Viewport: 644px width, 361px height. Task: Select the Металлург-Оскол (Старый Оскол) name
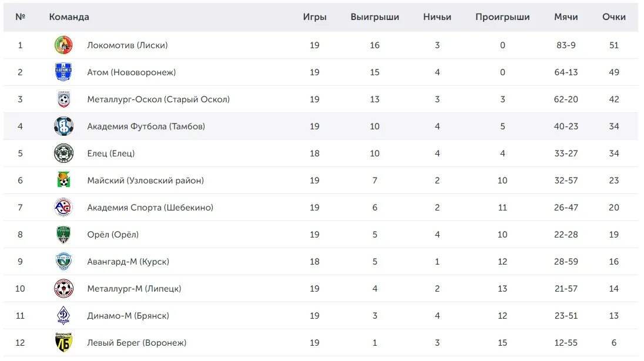[x=158, y=99]
